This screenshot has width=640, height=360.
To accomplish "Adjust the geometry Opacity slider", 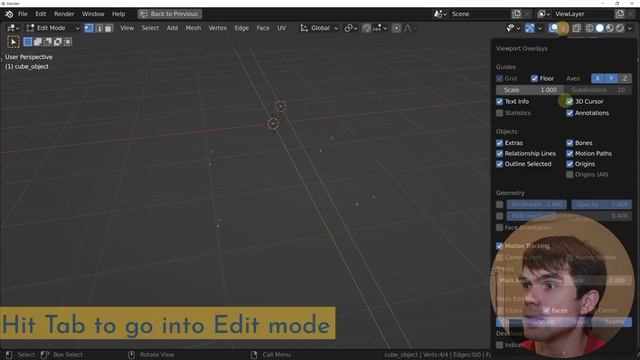I will [x=602, y=204].
